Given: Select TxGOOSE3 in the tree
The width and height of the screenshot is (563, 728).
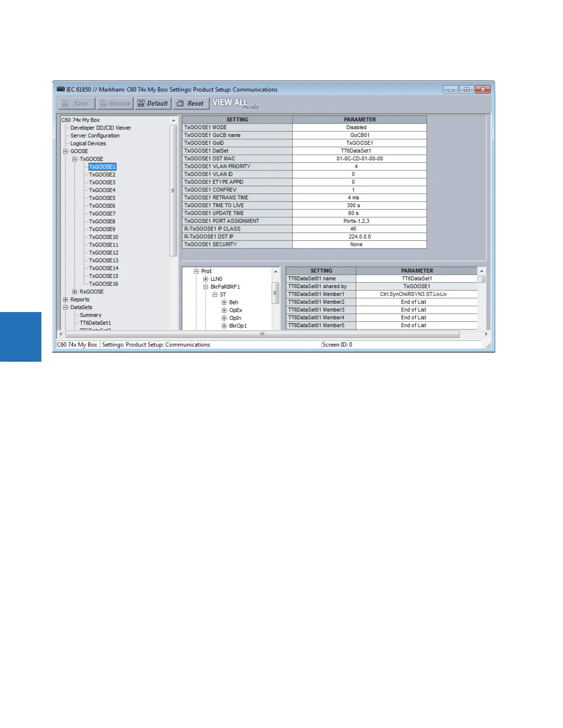Looking at the screenshot, I should click(102, 182).
